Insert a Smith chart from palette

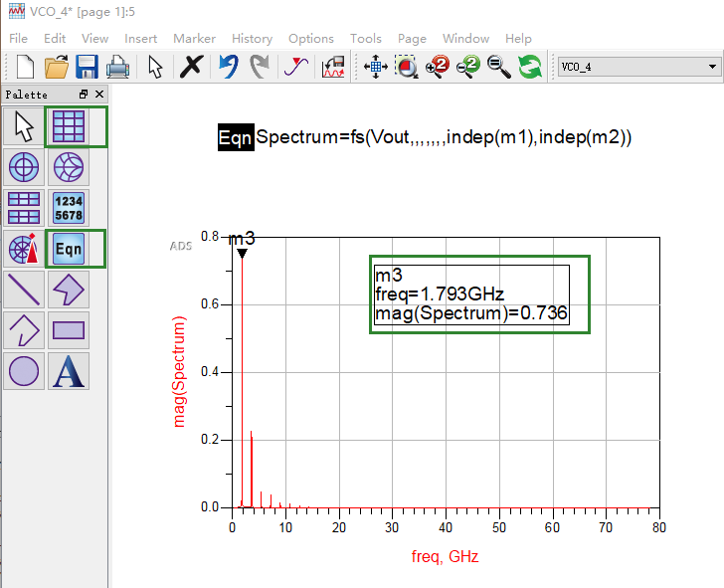point(69,167)
